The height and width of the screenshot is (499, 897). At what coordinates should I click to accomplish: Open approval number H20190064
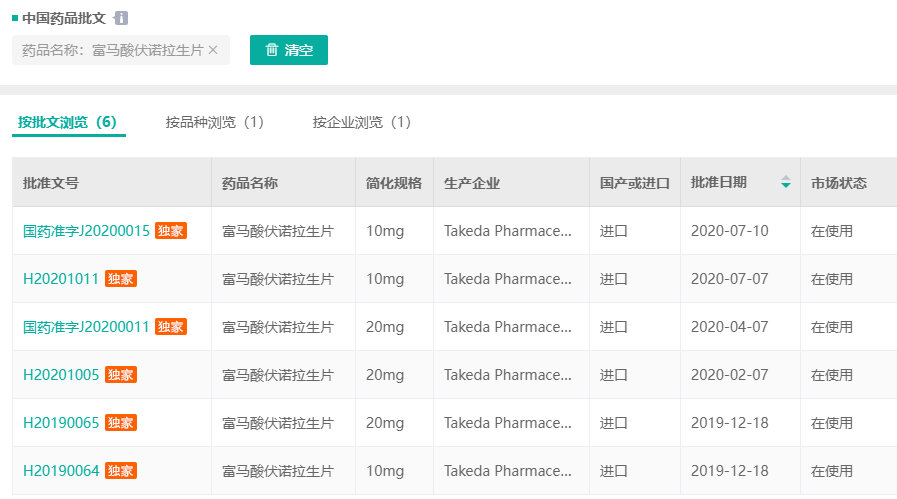pos(61,471)
